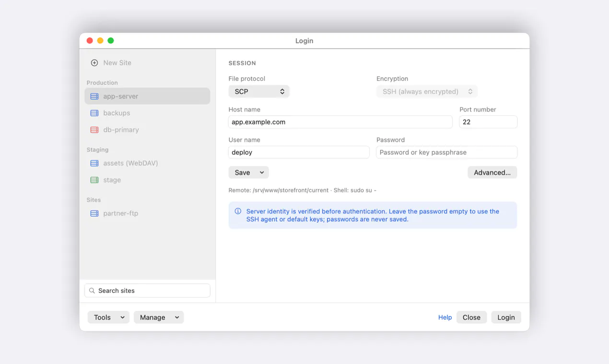Click the Sites group header

(x=94, y=200)
